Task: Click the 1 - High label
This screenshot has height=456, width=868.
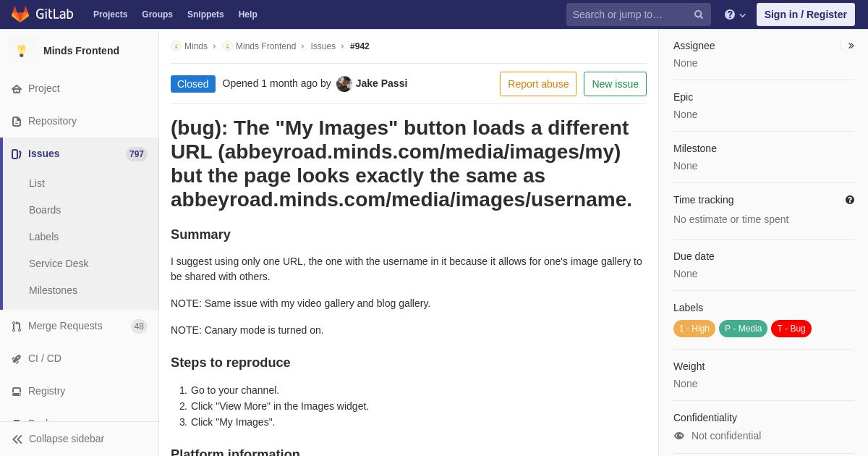Action: coord(694,329)
